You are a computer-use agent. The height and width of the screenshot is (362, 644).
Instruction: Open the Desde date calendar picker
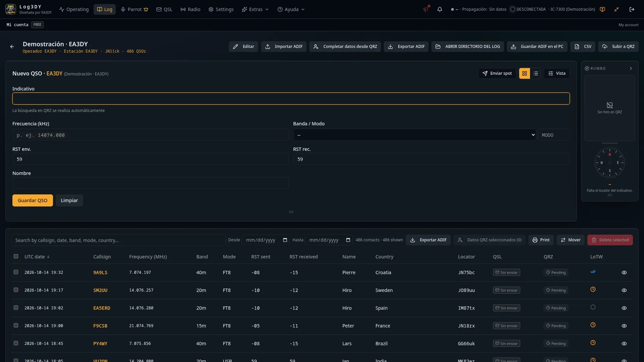[285, 240]
